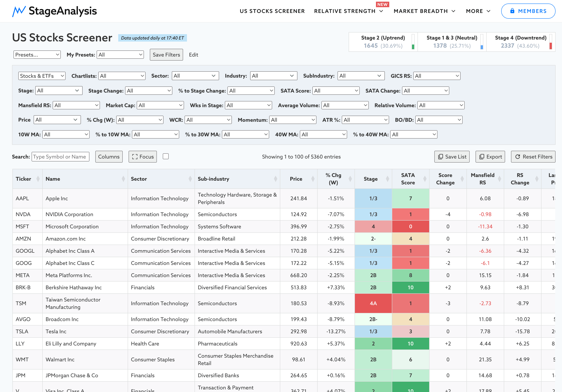Sort by Ticker column arrows
Viewport: 562px width, 392px height.
38,179
